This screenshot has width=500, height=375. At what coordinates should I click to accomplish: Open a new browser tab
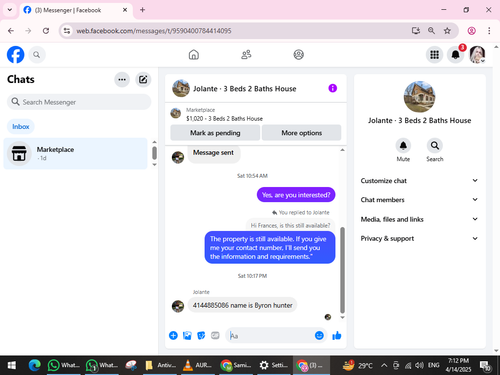(x=142, y=10)
